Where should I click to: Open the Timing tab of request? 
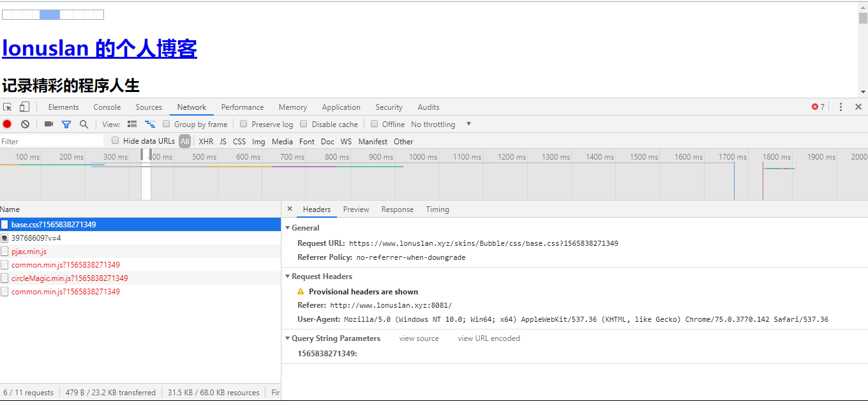[x=437, y=209]
